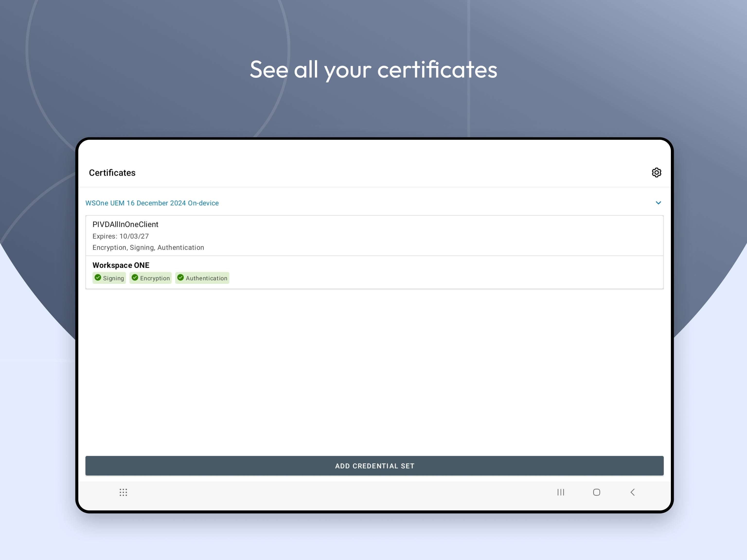Screen dimensions: 747x560
Task: Click the Signing status chip
Action: [x=109, y=278]
